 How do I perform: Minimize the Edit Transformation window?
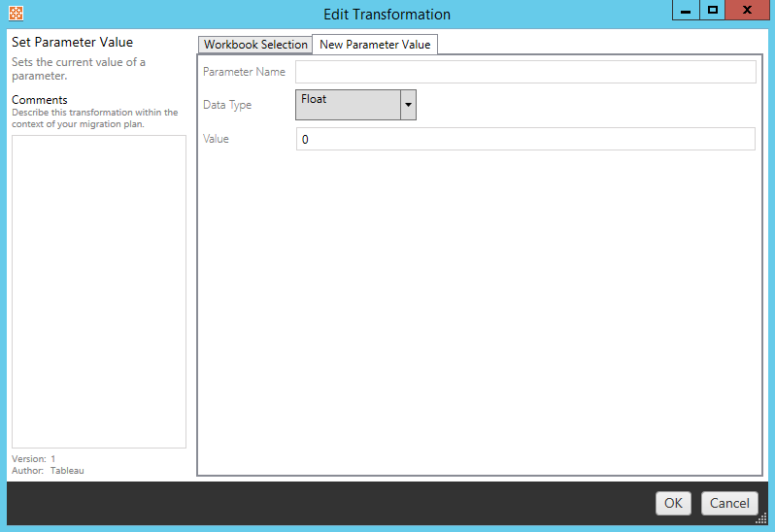click(687, 11)
